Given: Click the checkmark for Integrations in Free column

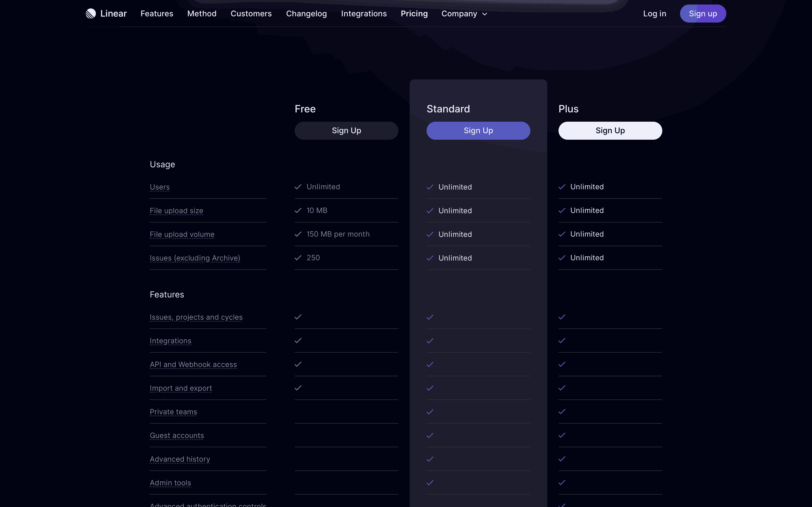Looking at the screenshot, I should tap(298, 341).
